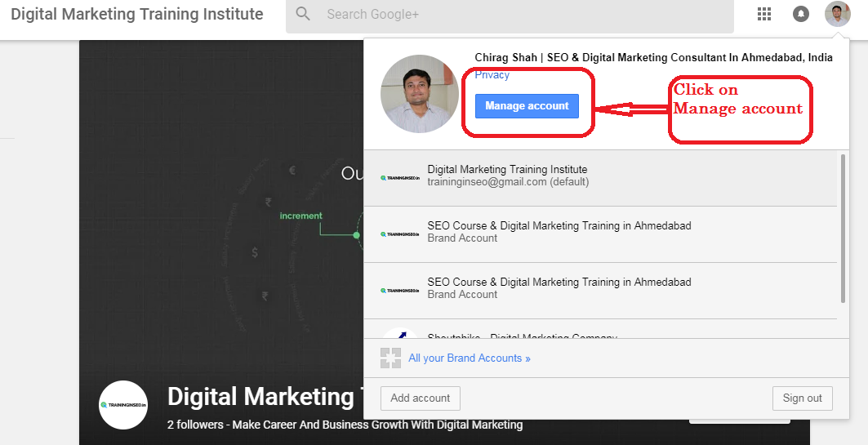Focus the Search Google+ field
This screenshot has width=868, height=445.
coord(510,15)
